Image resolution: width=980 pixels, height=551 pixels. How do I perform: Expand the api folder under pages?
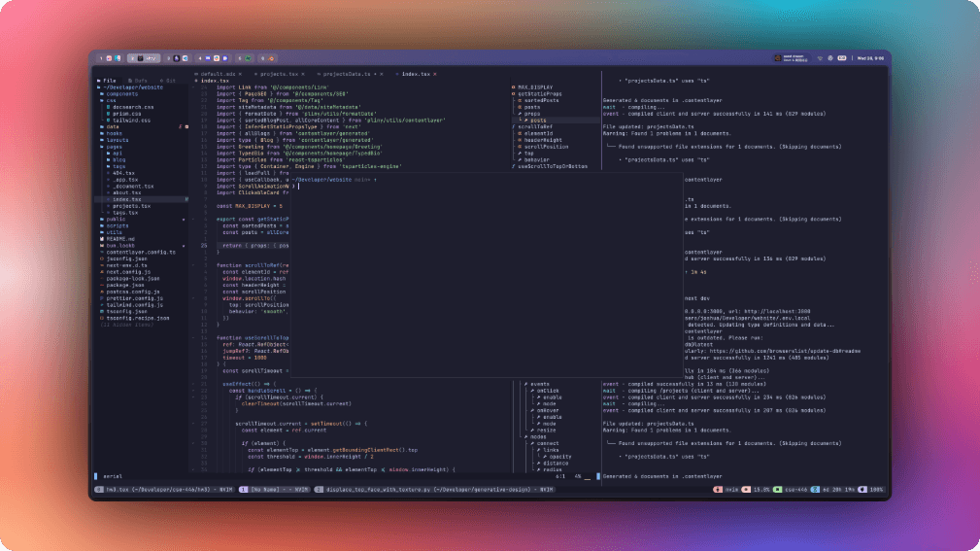point(117,154)
